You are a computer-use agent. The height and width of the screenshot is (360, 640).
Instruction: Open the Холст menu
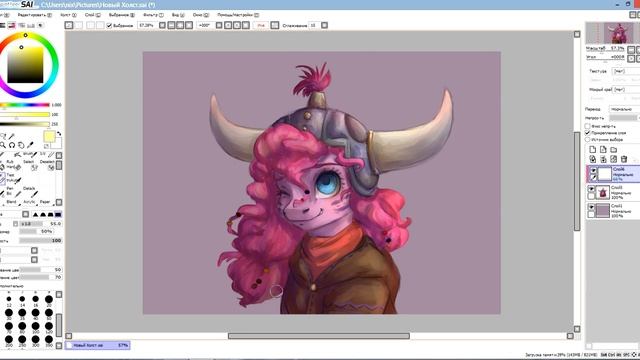[68, 15]
